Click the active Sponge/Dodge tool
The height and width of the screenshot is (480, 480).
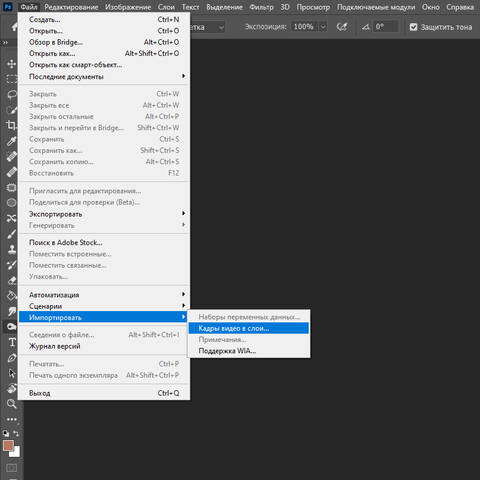click(12, 326)
